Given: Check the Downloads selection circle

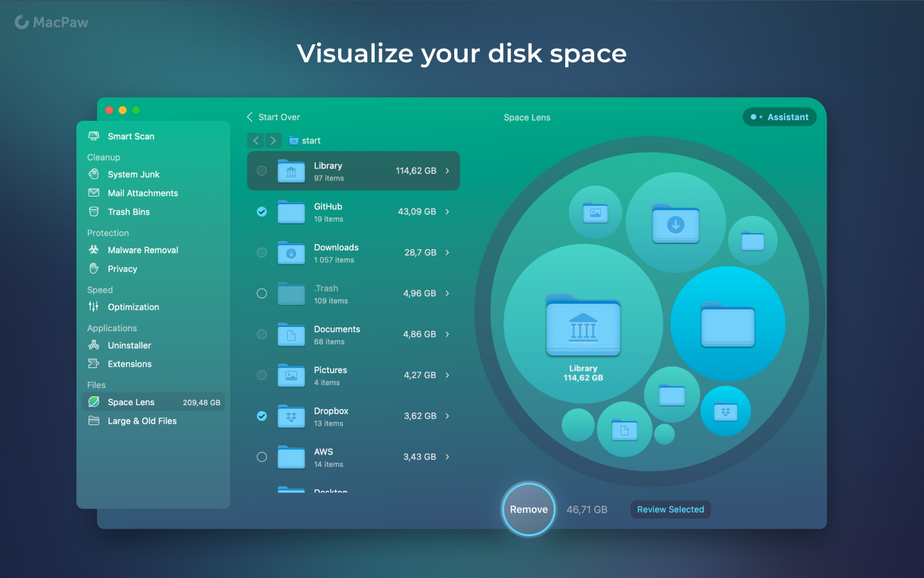Looking at the screenshot, I should click(x=262, y=252).
